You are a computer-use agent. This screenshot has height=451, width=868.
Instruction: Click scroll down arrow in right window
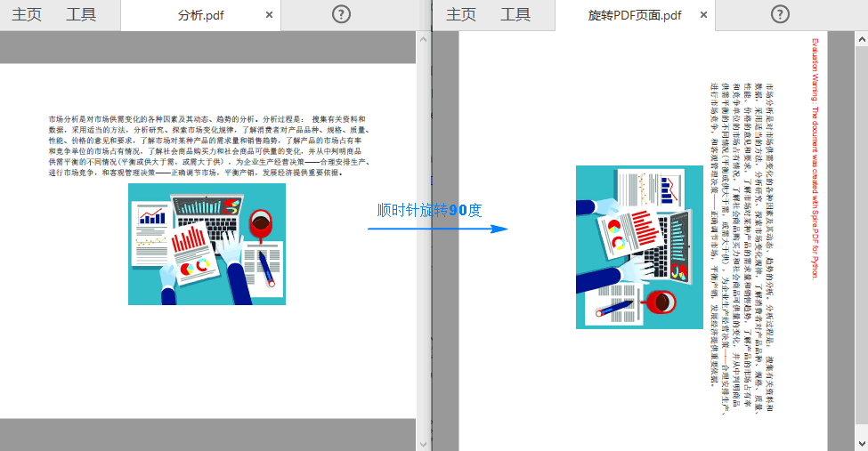862,444
